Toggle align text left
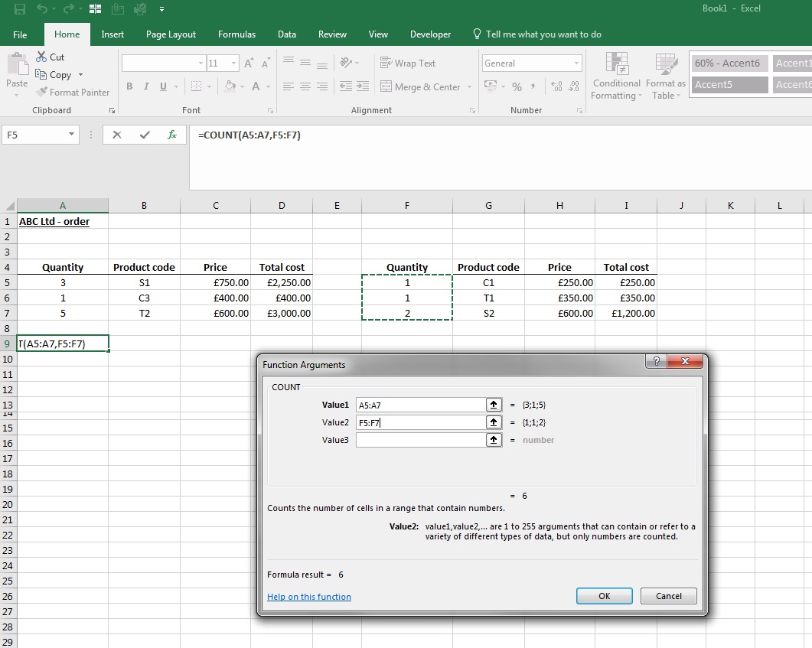Screen dimensions: 812x648 coord(289,86)
